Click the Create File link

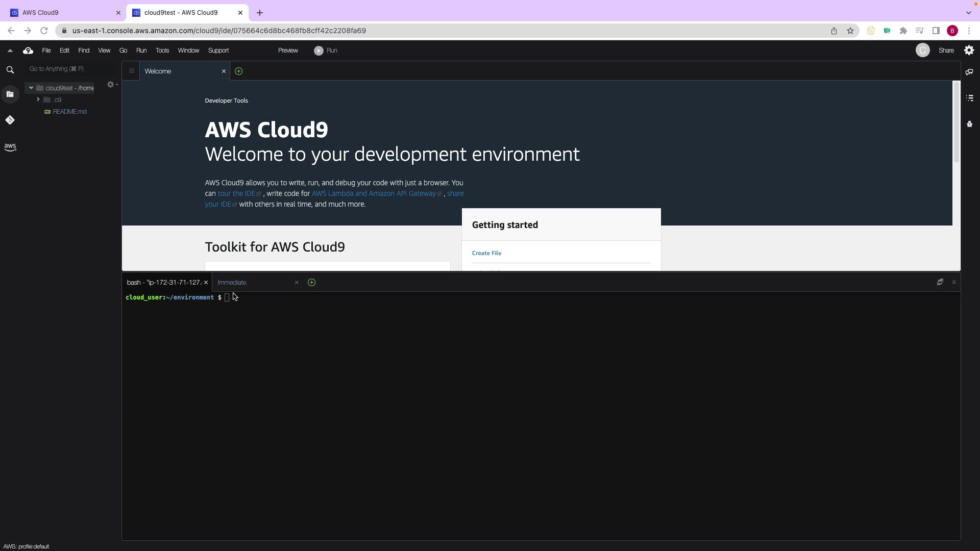point(486,253)
